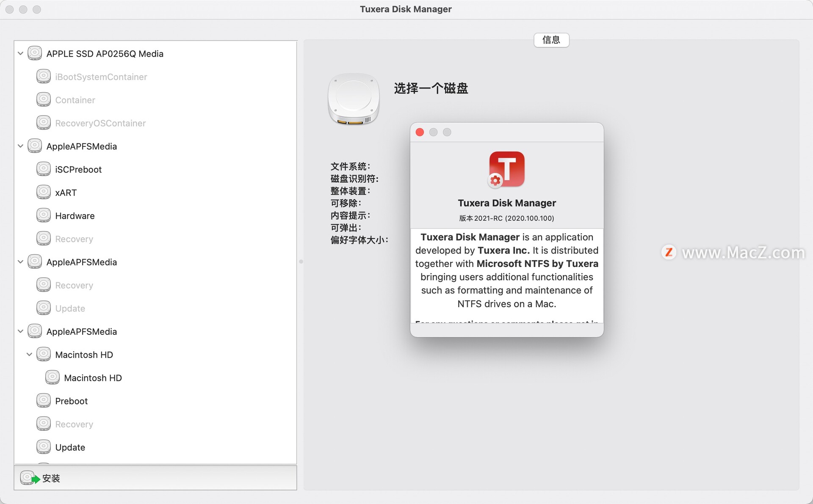This screenshot has height=504, width=813.
Task: Click the panel splitter handle dot
Action: (301, 262)
